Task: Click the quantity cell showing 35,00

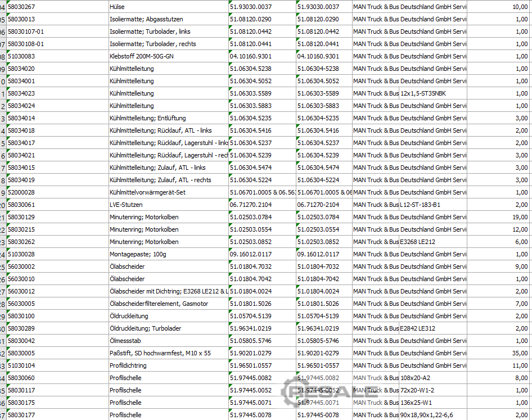Action: click(498, 353)
